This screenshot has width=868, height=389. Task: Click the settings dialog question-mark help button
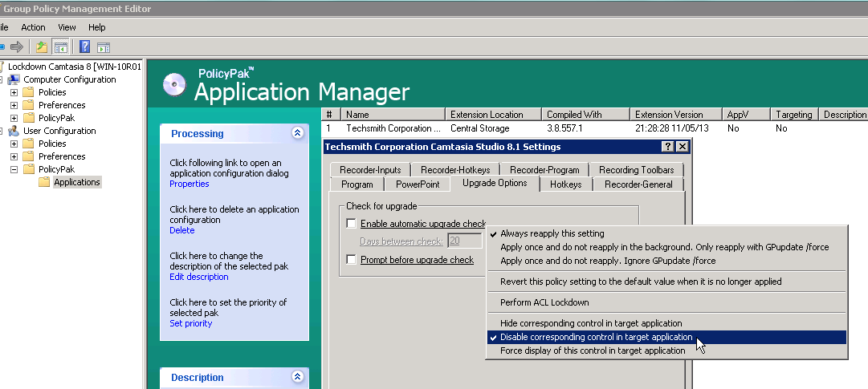[668, 147]
